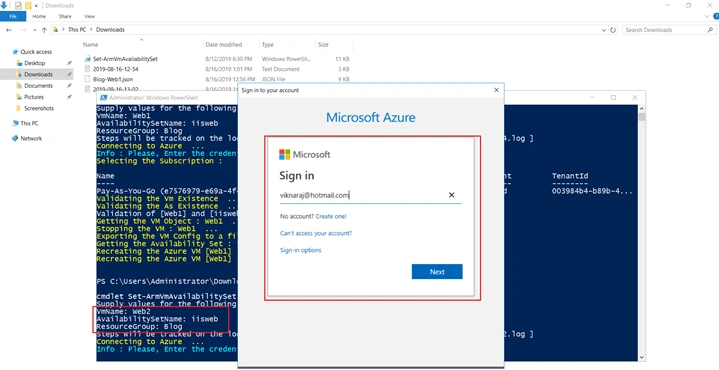Viewport: 719px width, 370px height.
Task: Open 'Can't access your account?' link
Action: pos(316,233)
